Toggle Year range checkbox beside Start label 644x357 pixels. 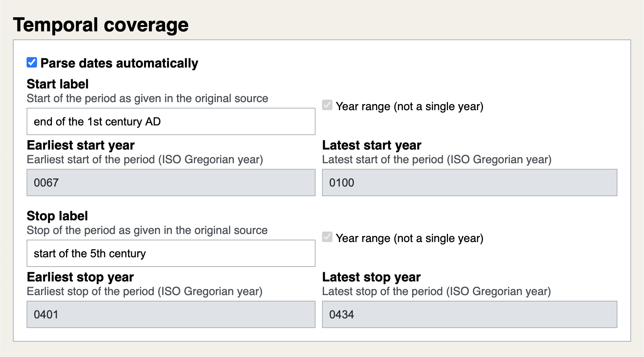click(327, 105)
